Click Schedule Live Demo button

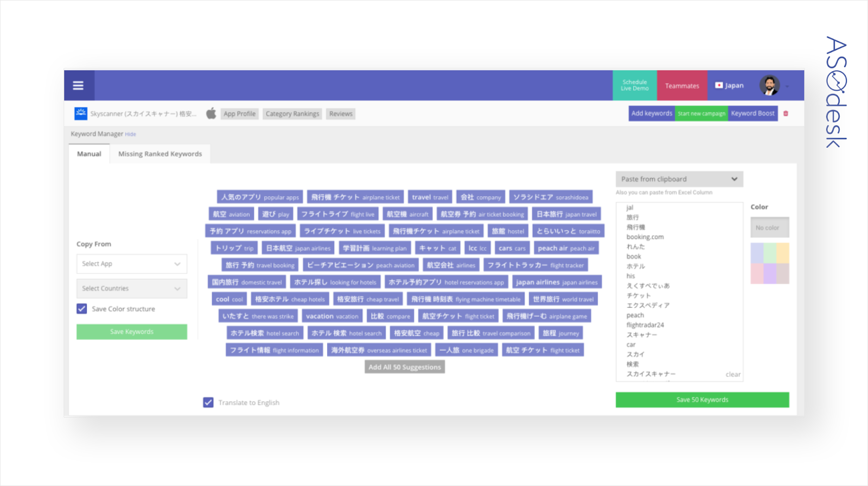coord(635,85)
